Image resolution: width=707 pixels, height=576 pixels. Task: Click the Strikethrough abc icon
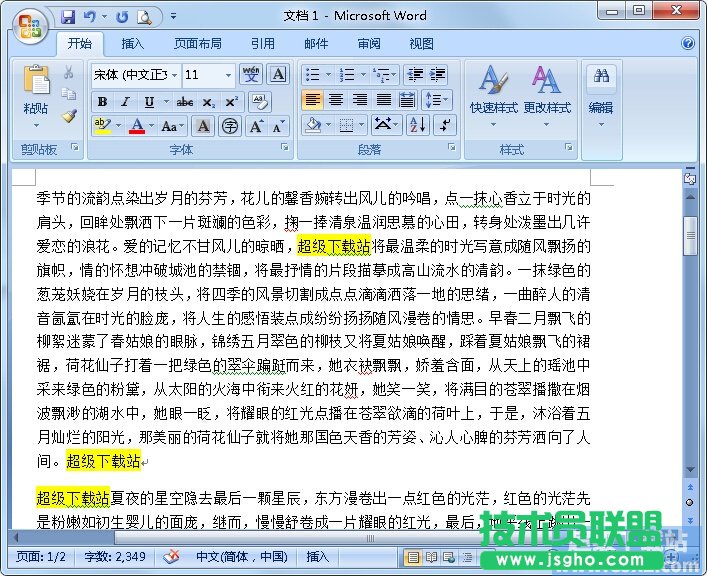click(185, 102)
